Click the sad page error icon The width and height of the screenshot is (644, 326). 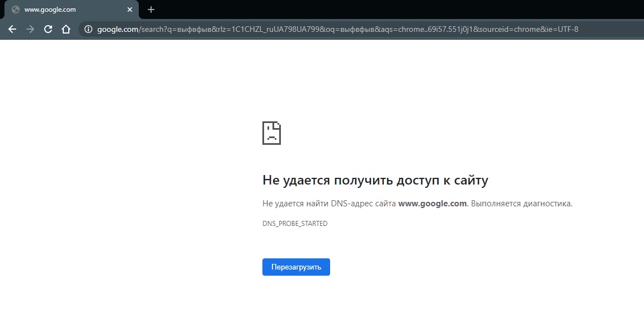(x=271, y=133)
